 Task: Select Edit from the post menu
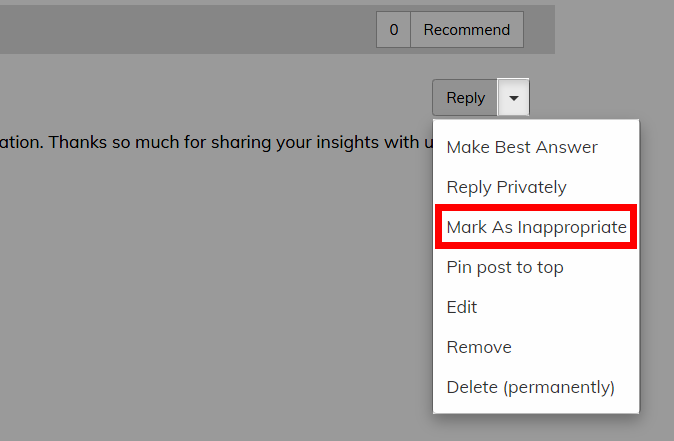tap(536, 307)
